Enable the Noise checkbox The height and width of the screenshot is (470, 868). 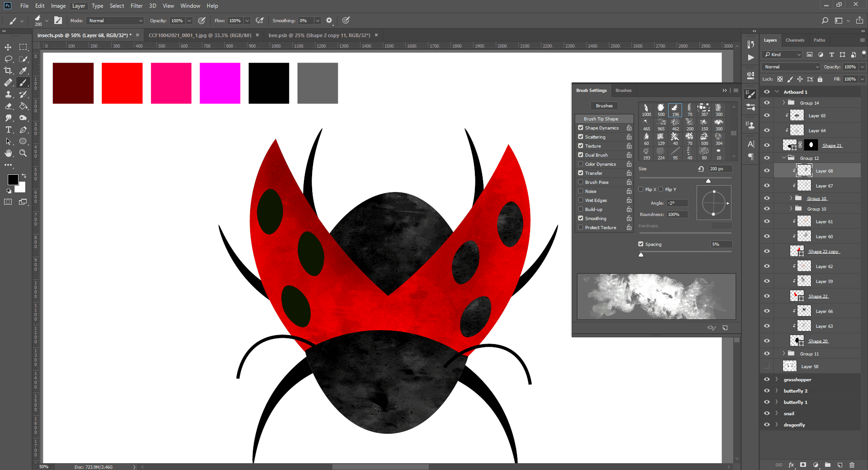[580, 191]
